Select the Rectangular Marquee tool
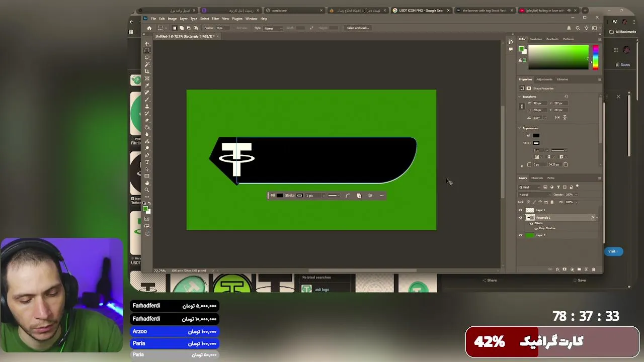Screen dimensions: 644x362 tap(147, 50)
